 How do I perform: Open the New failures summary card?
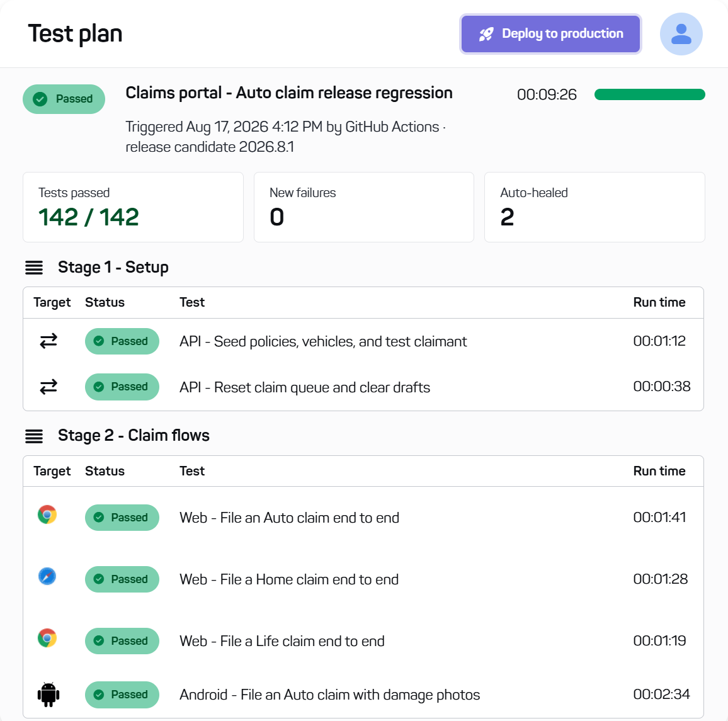click(x=364, y=207)
